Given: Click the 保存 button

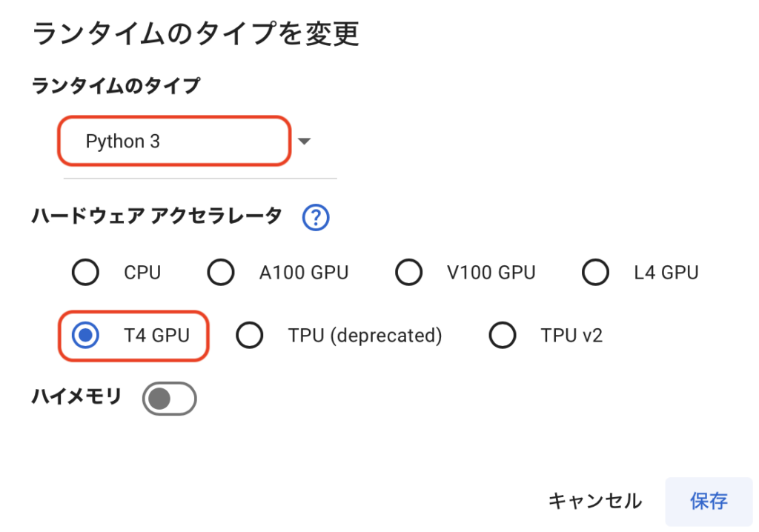Looking at the screenshot, I should point(709,502).
